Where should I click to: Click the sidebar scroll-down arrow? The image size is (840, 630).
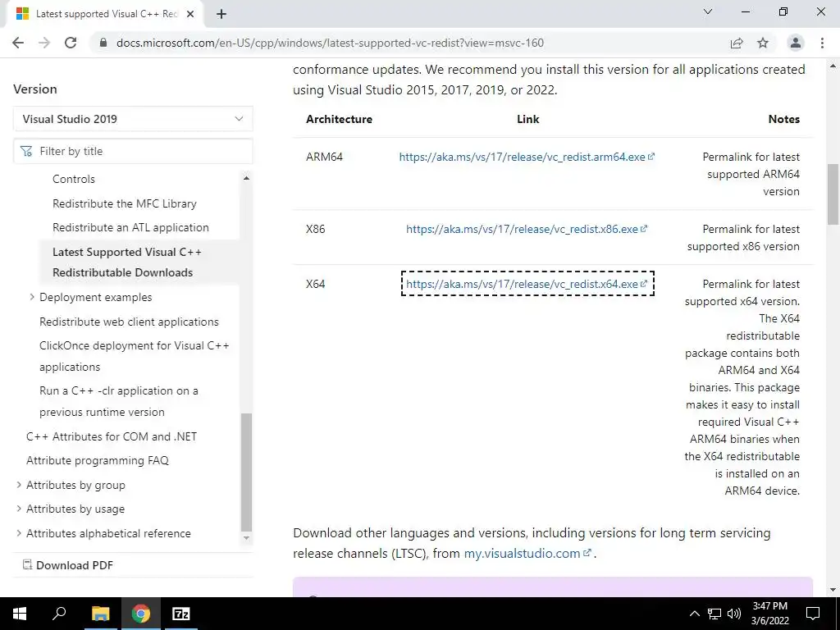246,538
